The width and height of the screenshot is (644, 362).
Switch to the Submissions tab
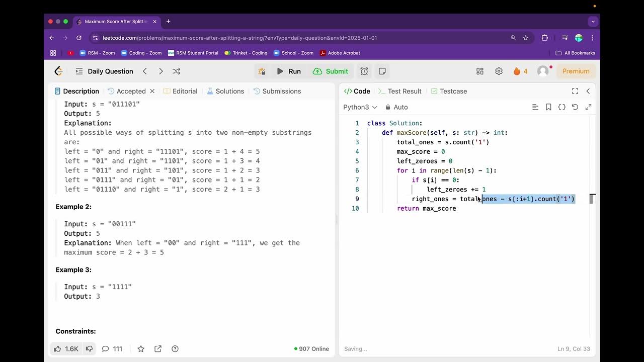click(x=277, y=91)
